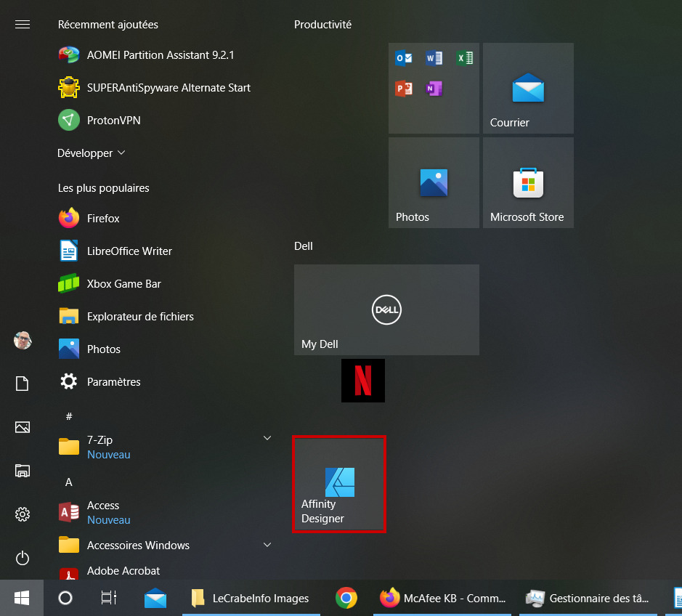Click the Word icon in Office tile
The width and height of the screenshot is (682, 616).
pyautogui.click(x=434, y=58)
